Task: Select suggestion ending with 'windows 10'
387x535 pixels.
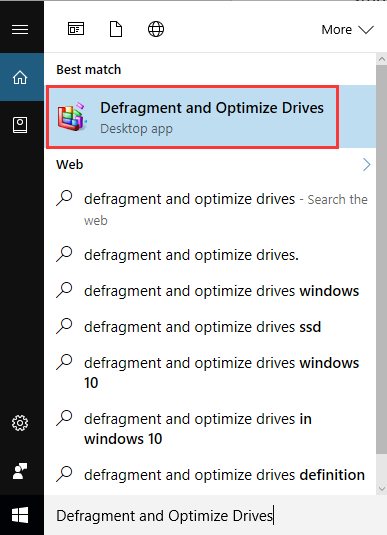Action: [x=211, y=373]
